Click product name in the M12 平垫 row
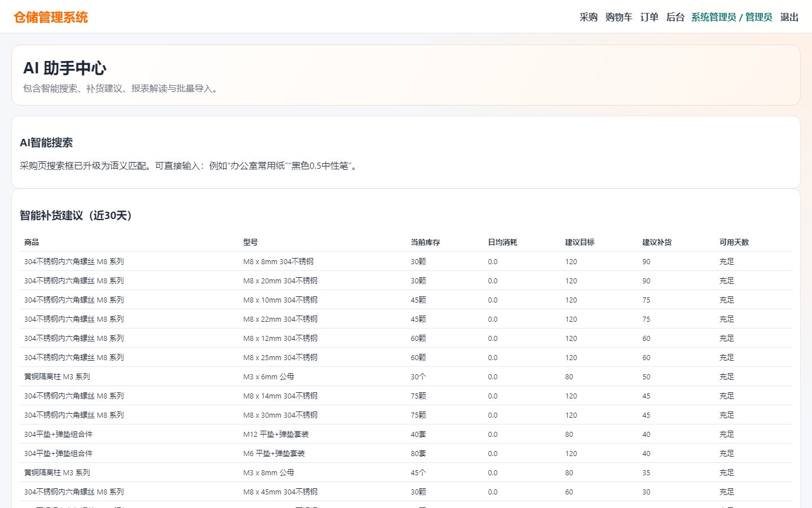The width and height of the screenshot is (812, 508). [x=59, y=434]
